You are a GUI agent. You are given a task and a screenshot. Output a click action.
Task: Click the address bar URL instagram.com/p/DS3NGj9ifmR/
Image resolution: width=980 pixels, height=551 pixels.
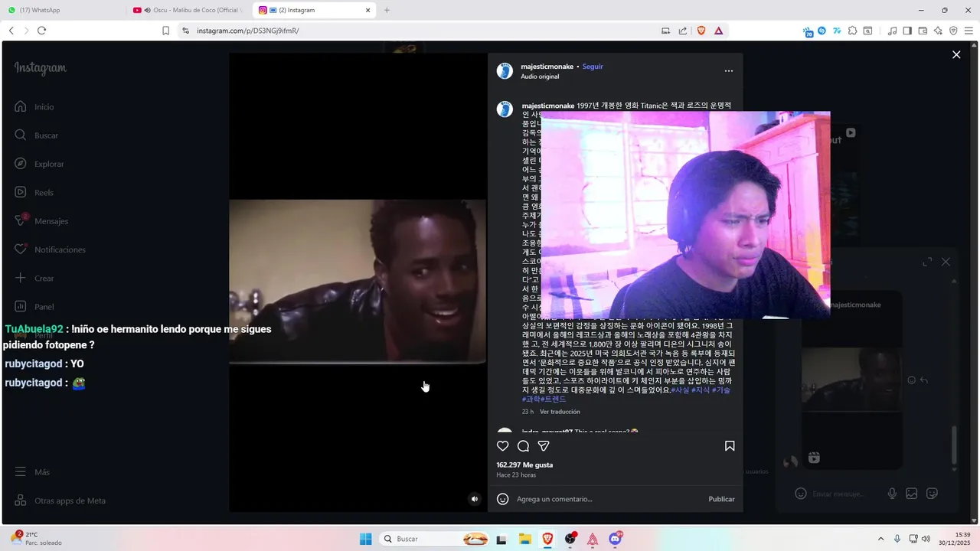247,31
